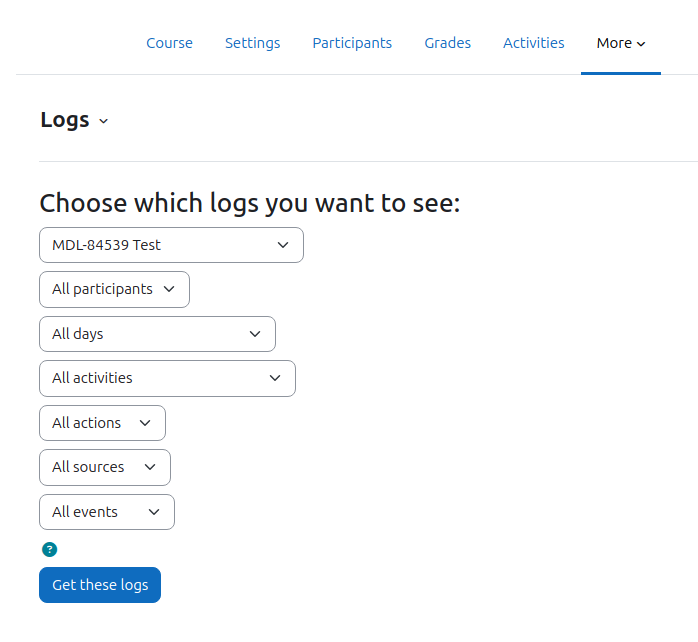Go to the Course tab
The image size is (698, 642).
click(x=170, y=43)
